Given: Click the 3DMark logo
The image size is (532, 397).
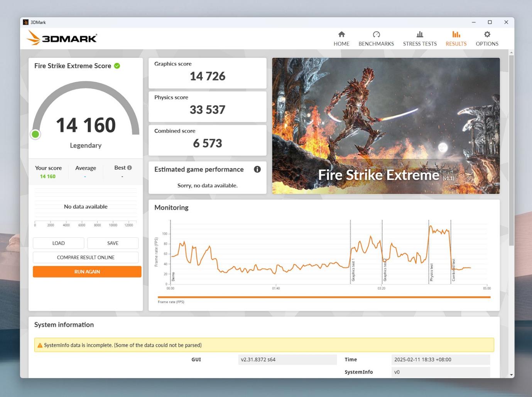Looking at the screenshot, I should click(x=62, y=38).
